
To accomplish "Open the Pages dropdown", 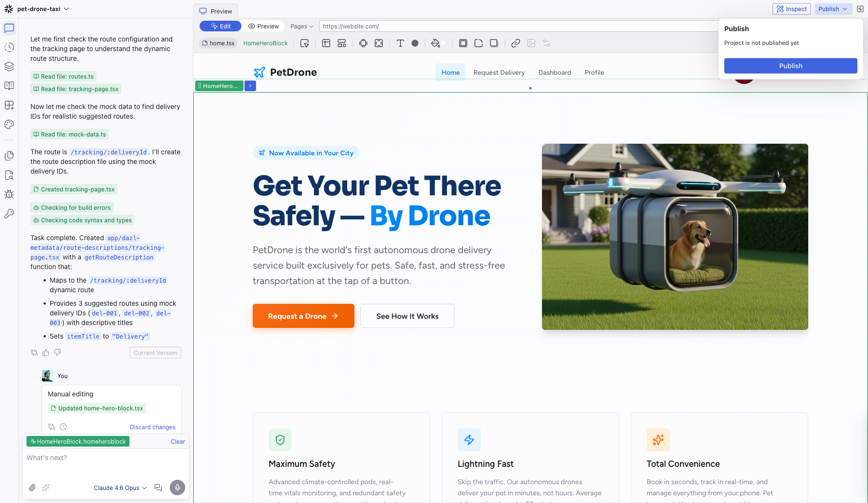I will (302, 27).
